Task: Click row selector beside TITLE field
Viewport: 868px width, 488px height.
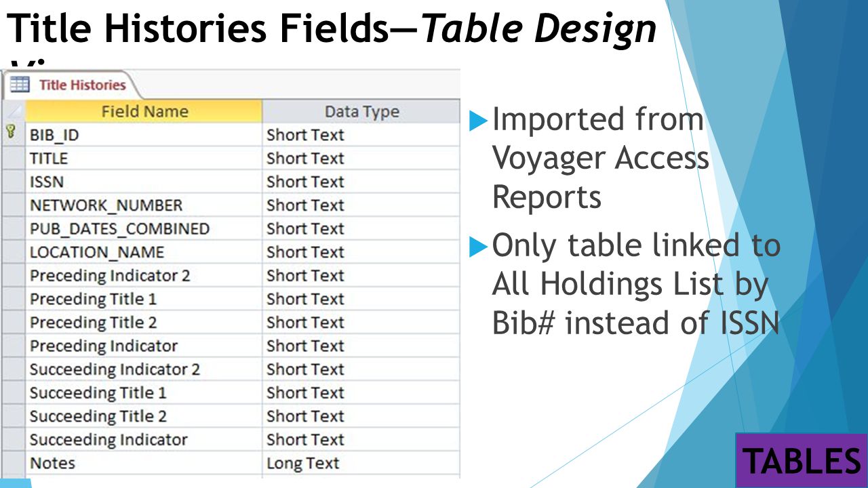Action: coord(14,159)
